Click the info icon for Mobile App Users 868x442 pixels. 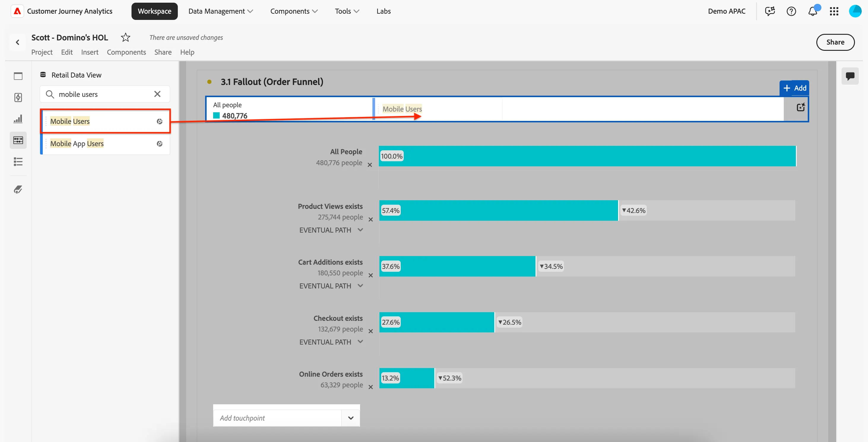pyautogui.click(x=160, y=144)
